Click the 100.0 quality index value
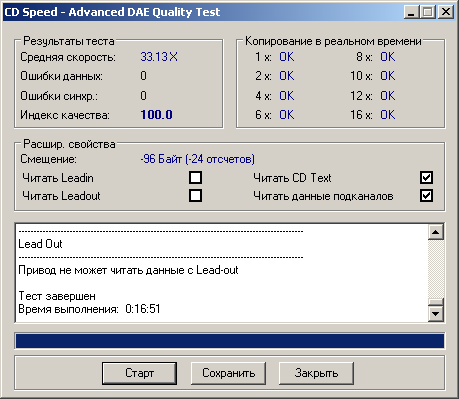 [156, 115]
